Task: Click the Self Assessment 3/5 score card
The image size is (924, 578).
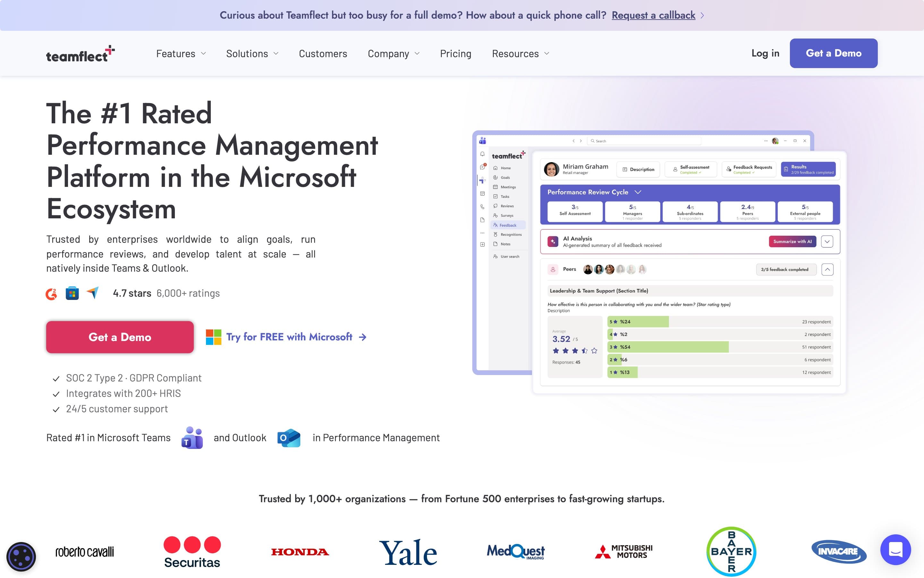Action: click(x=575, y=212)
